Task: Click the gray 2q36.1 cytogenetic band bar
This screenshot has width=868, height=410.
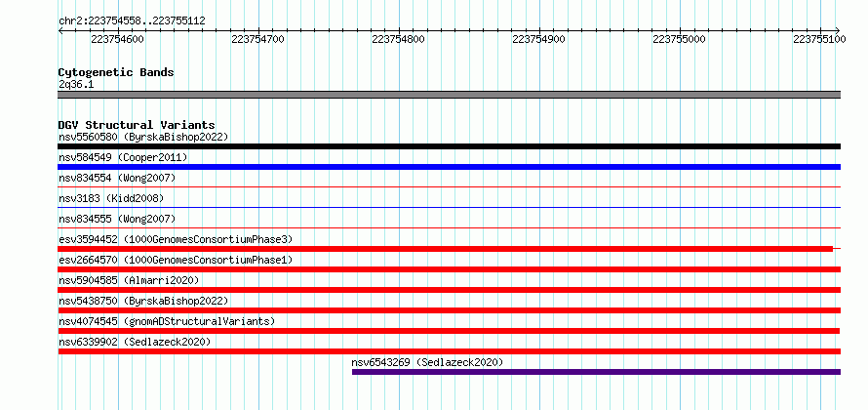Action: tap(449, 95)
